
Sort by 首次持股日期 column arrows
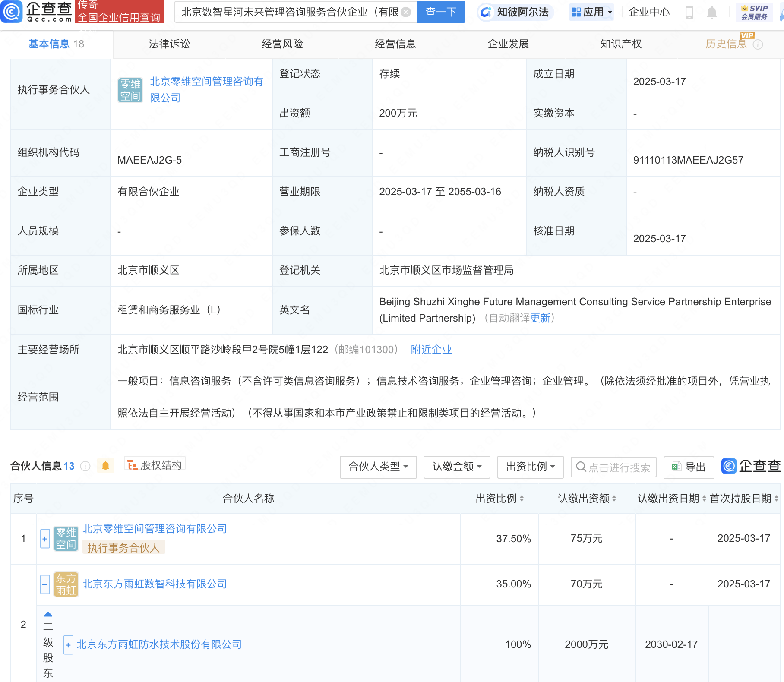coord(776,499)
